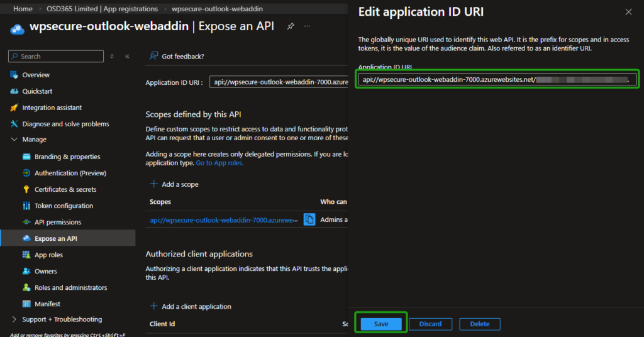The height and width of the screenshot is (337, 644).
Task: Open the API permissions menu item
Action: (57, 222)
